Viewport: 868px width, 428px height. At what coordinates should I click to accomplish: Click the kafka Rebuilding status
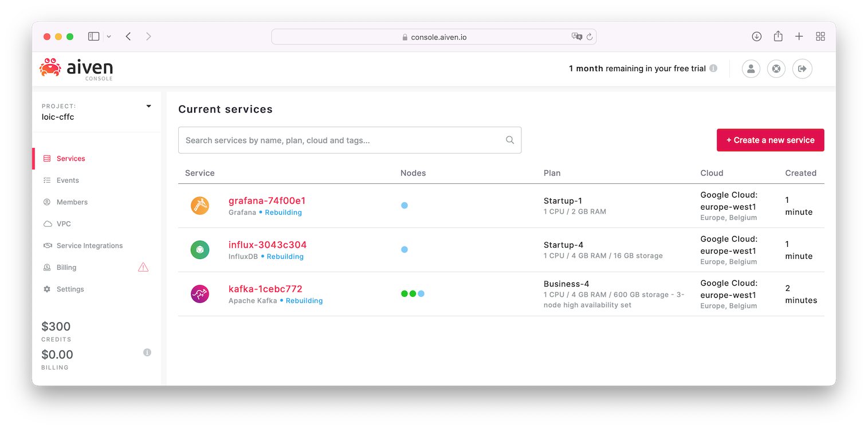click(304, 300)
